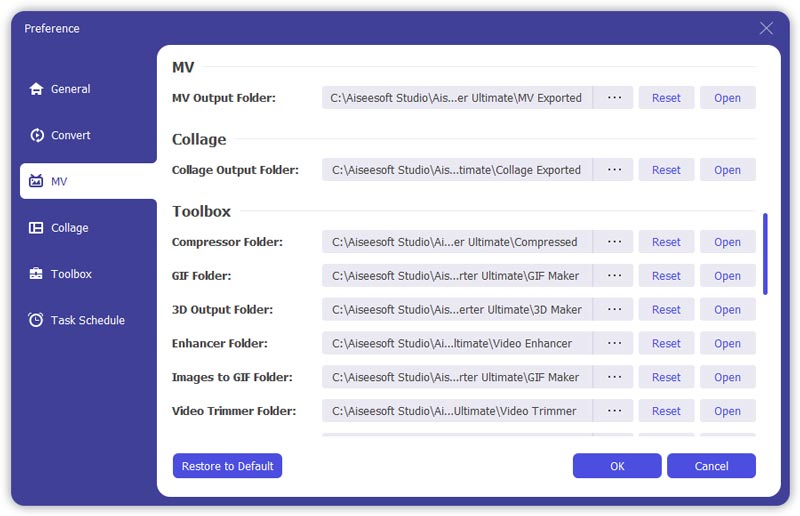Reset the GIF Folder path
The width and height of the screenshot is (800, 516).
(666, 276)
